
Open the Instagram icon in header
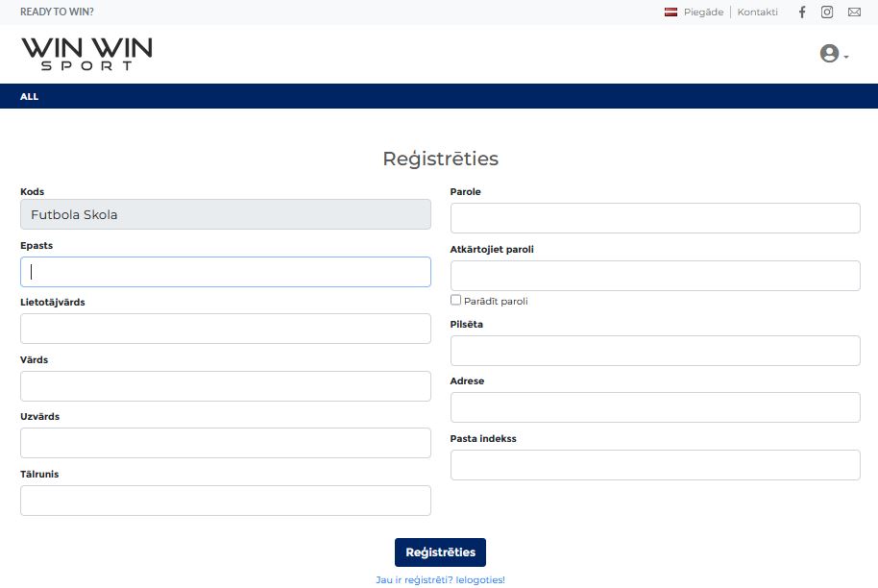[x=827, y=12]
